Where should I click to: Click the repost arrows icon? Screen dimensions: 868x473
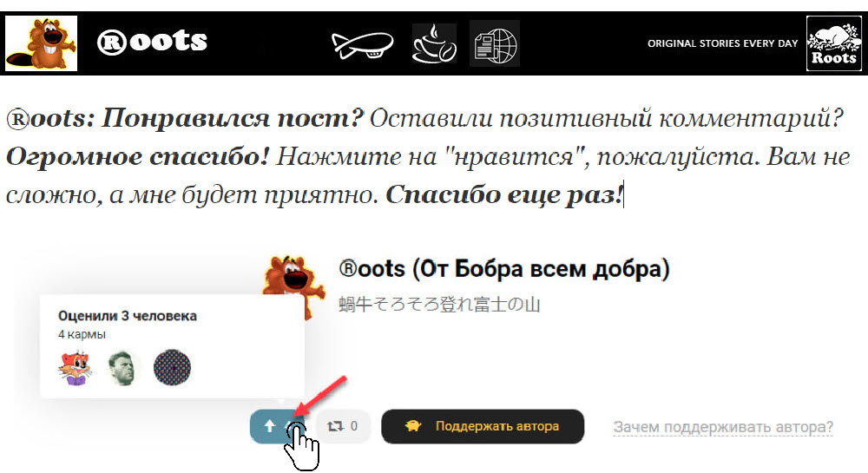(x=335, y=426)
